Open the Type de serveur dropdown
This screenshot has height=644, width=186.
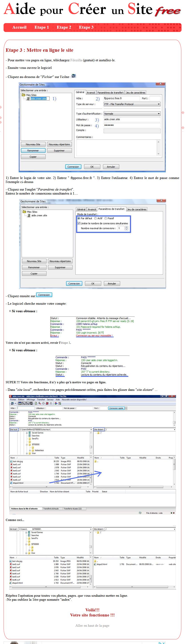click(x=132, y=104)
